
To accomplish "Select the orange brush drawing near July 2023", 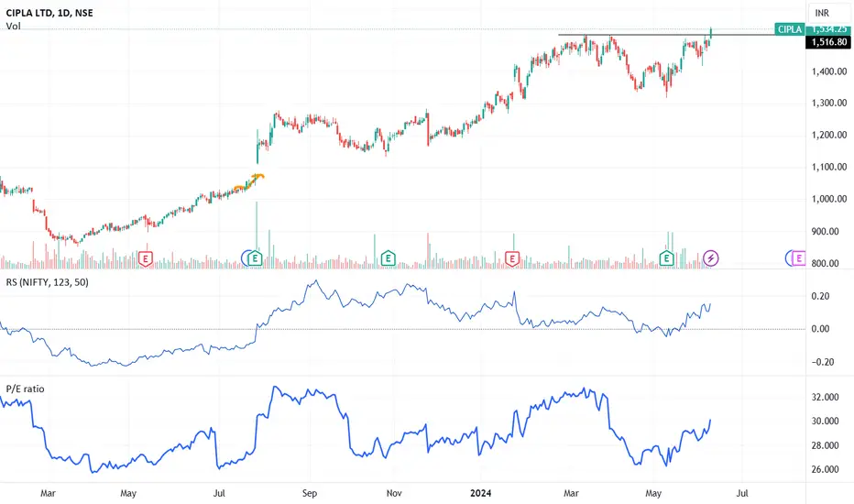I will (249, 182).
